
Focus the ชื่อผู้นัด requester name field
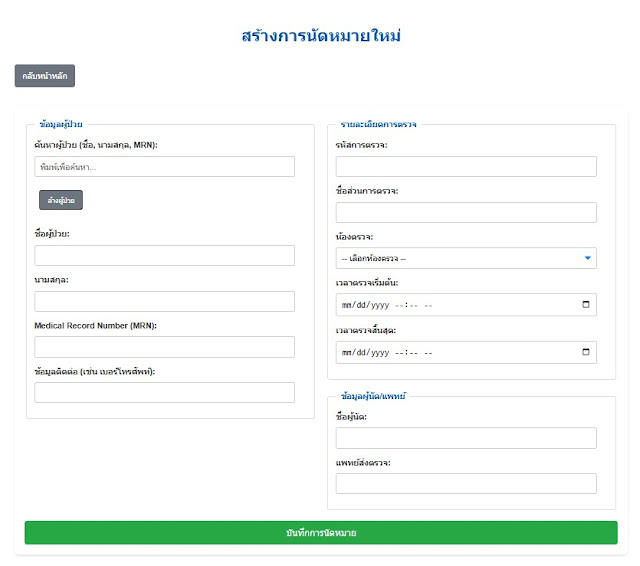point(466,438)
